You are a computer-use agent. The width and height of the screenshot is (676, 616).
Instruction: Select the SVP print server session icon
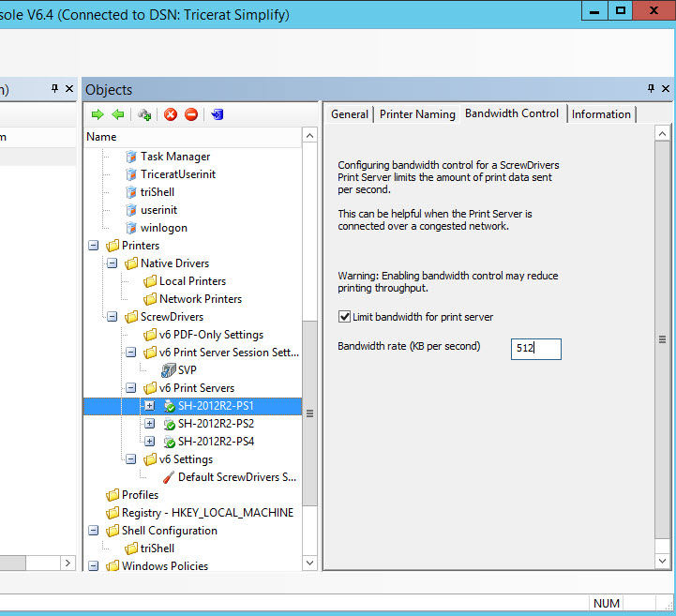(168, 370)
